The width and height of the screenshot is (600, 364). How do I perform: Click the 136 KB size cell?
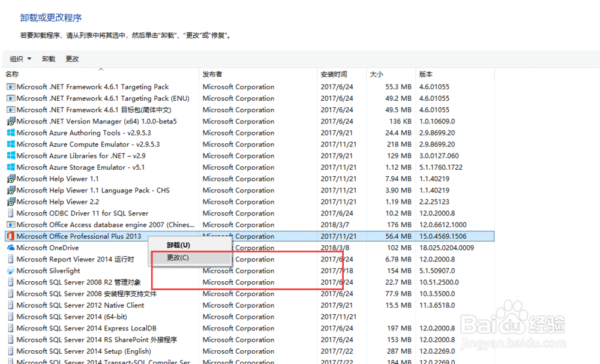click(400, 121)
